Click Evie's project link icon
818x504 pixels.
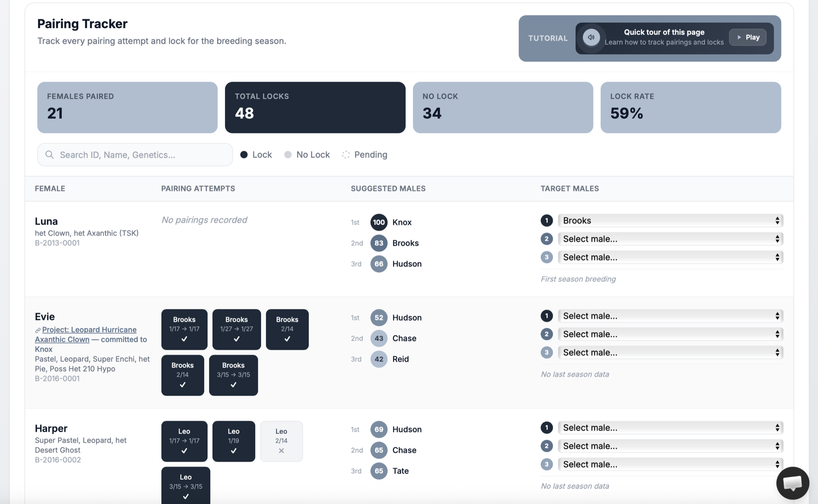(x=38, y=330)
